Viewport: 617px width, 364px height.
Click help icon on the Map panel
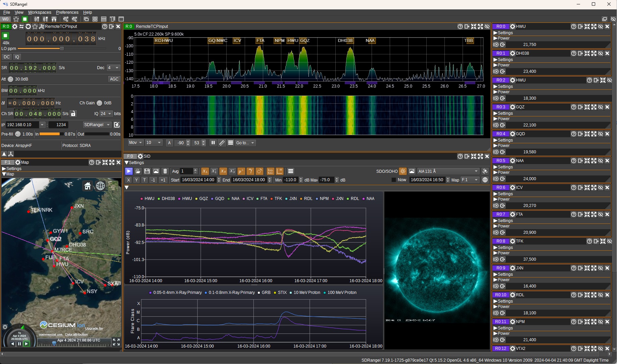coord(91,162)
